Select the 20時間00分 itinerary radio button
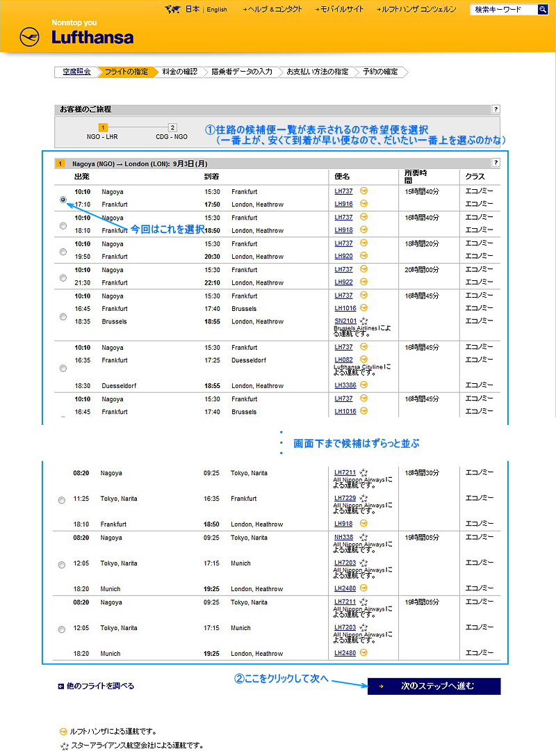The height and width of the screenshot is (756, 556). 63,278
